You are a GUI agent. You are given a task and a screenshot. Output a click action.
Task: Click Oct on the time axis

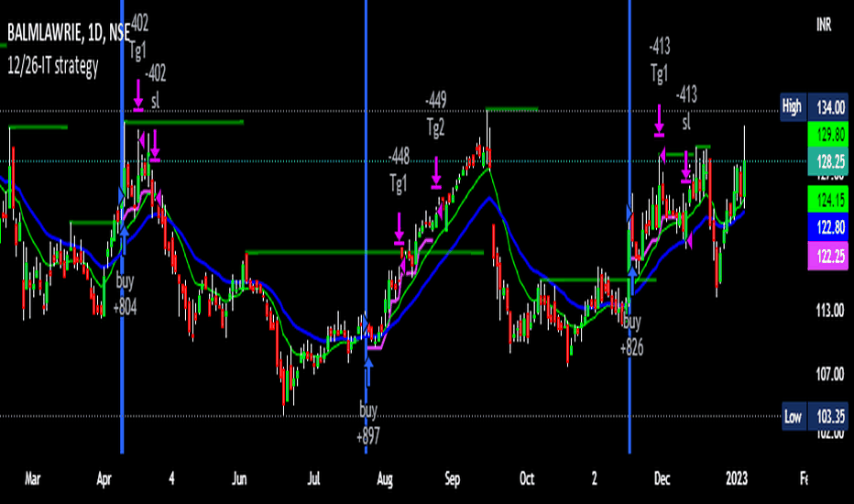[x=527, y=479]
